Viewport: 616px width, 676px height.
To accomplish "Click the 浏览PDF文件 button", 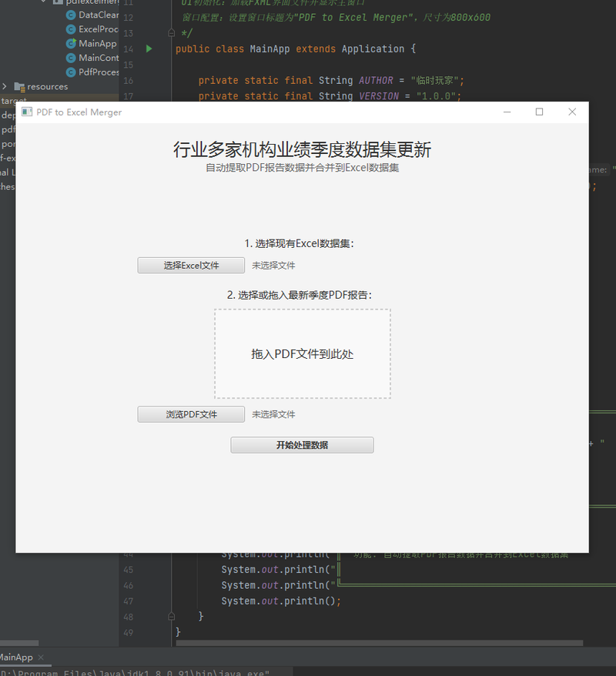I will pos(191,414).
